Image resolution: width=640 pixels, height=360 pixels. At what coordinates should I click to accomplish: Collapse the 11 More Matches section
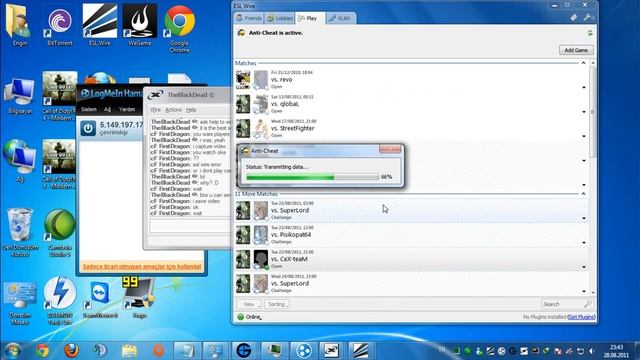tap(583, 193)
